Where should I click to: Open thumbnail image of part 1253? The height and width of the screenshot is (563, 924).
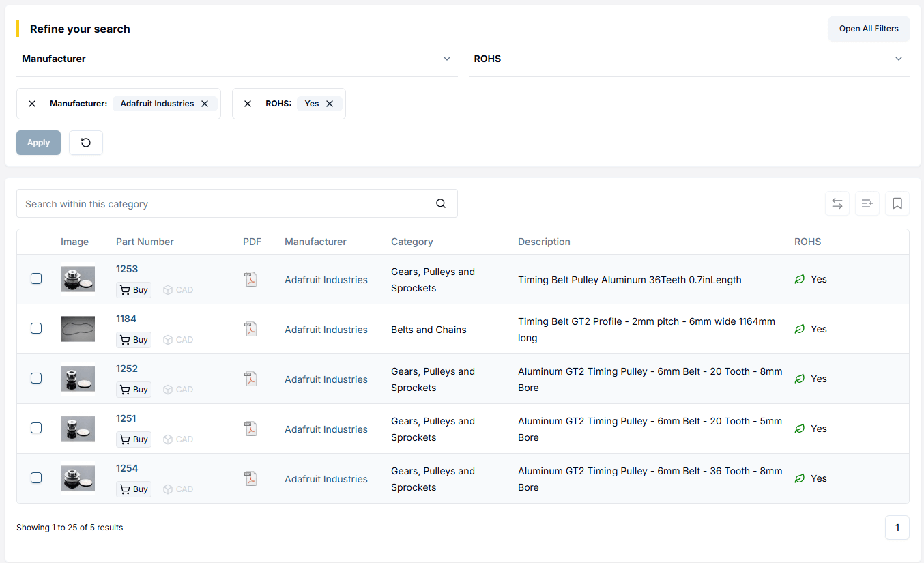[x=78, y=279]
